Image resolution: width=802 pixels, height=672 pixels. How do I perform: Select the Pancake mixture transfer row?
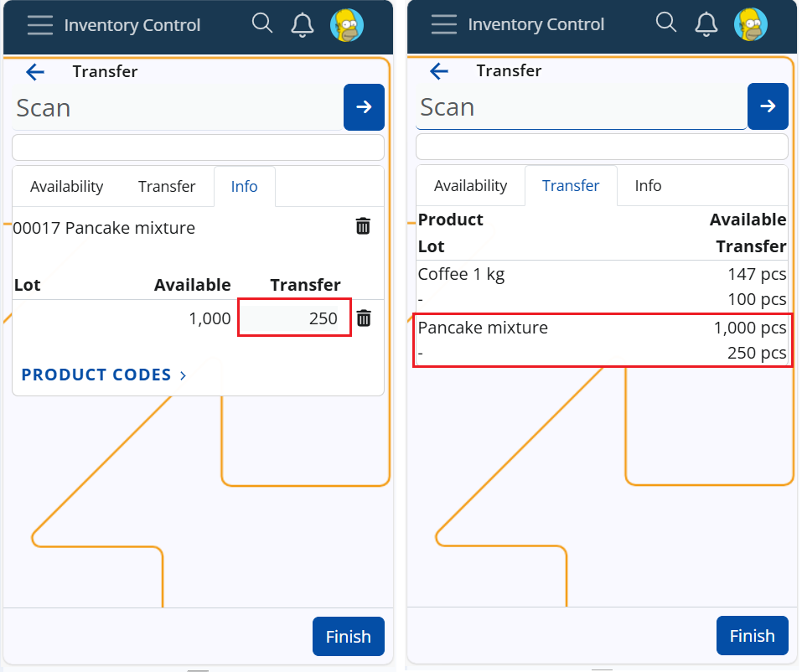point(602,339)
